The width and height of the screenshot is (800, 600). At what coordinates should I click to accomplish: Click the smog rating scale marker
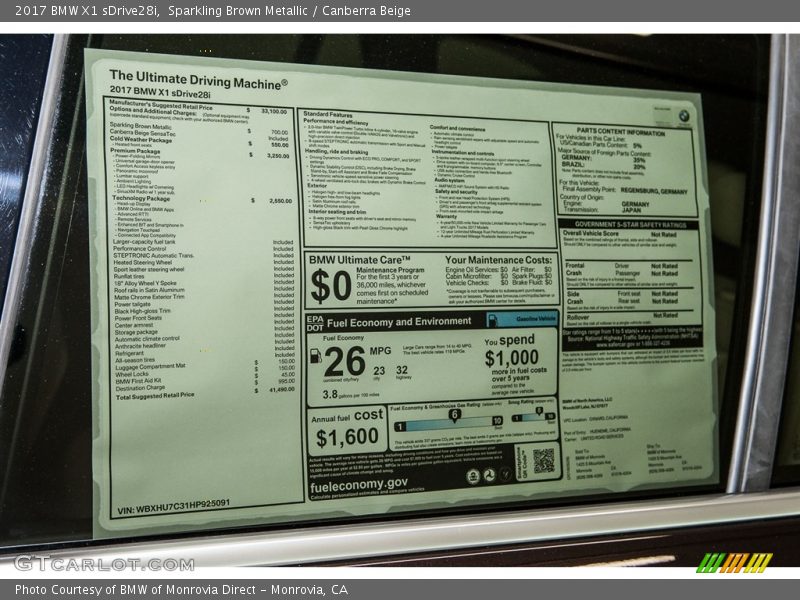[x=539, y=411]
